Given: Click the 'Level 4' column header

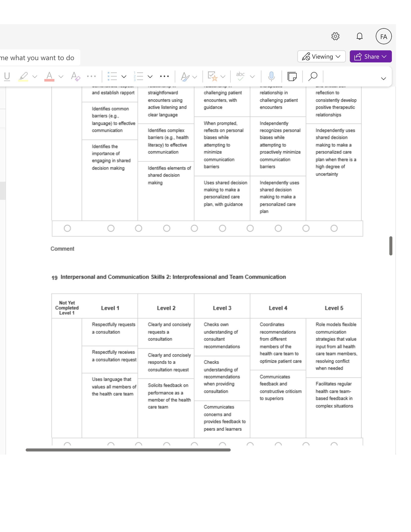Looking at the screenshot, I should [x=278, y=308].
